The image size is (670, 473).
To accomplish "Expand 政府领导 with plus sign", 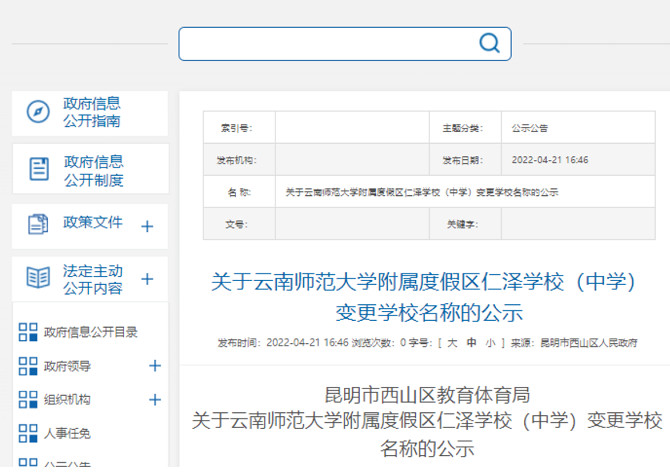I will coord(155,366).
